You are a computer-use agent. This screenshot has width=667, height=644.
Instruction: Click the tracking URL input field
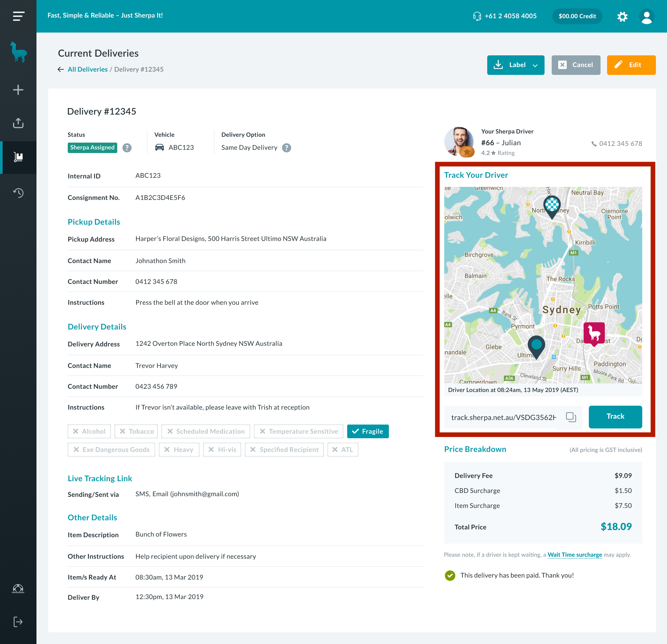pyautogui.click(x=504, y=417)
